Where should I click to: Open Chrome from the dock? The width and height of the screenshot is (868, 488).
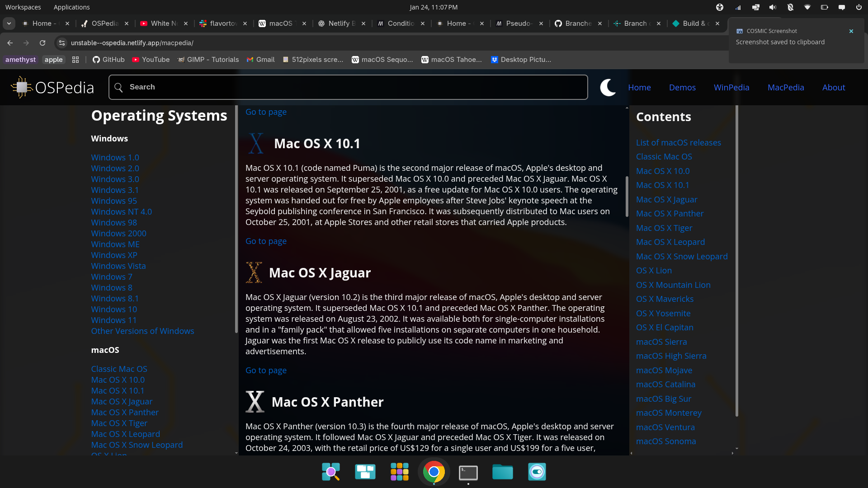(x=434, y=472)
